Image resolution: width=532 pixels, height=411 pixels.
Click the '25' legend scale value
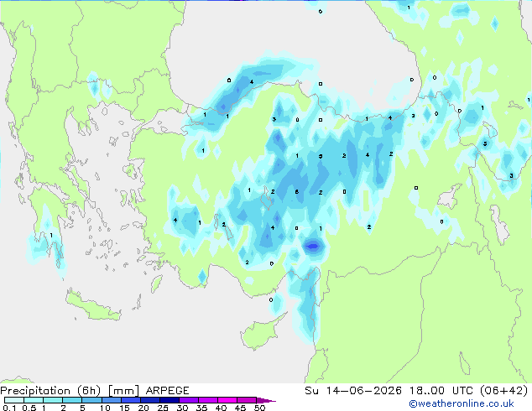(x=163, y=408)
